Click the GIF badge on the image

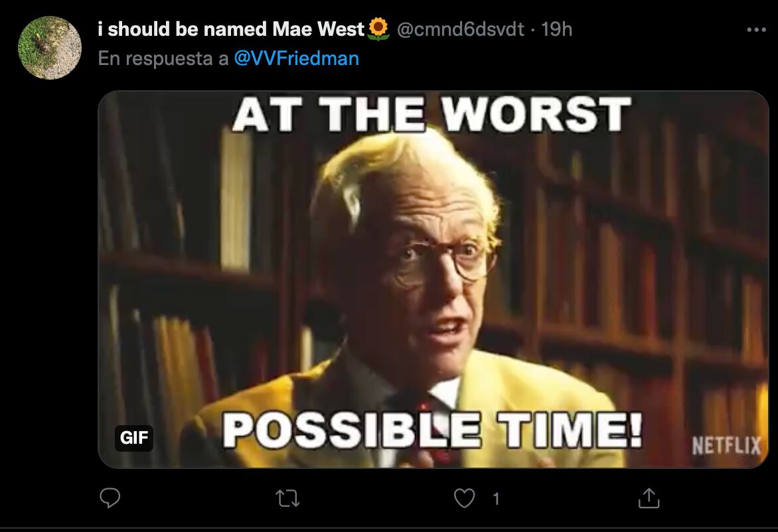pyautogui.click(x=134, y=438)
